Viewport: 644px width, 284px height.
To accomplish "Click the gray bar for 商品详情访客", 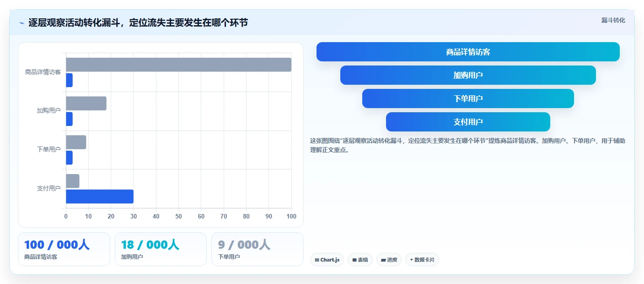I will [178, 65].
